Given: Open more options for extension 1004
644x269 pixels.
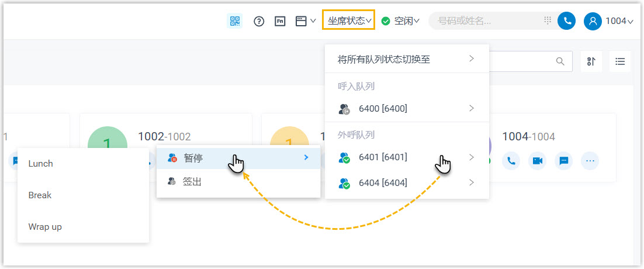Looking at the screenshot, I should pos(590,161).
